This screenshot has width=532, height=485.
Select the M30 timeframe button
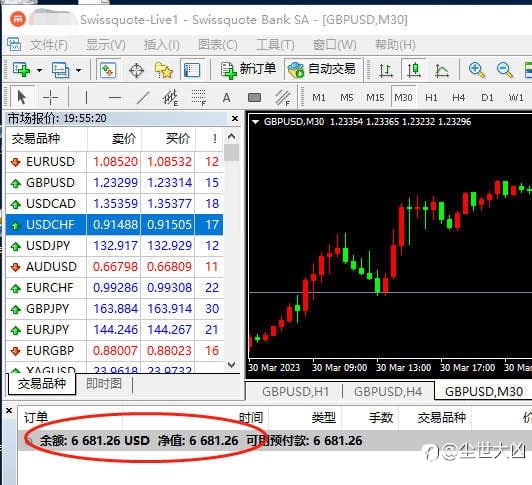click(403, 98)
